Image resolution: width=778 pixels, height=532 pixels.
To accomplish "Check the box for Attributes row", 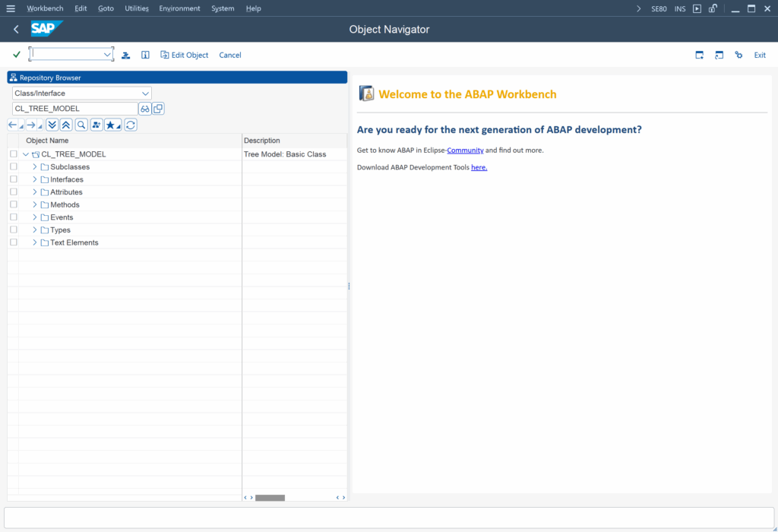I will (x=14, y=192).
